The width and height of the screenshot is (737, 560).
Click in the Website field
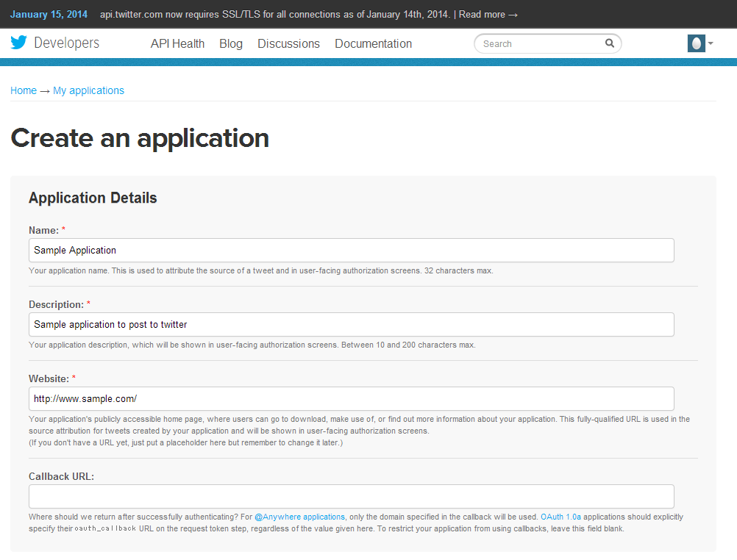351,398
